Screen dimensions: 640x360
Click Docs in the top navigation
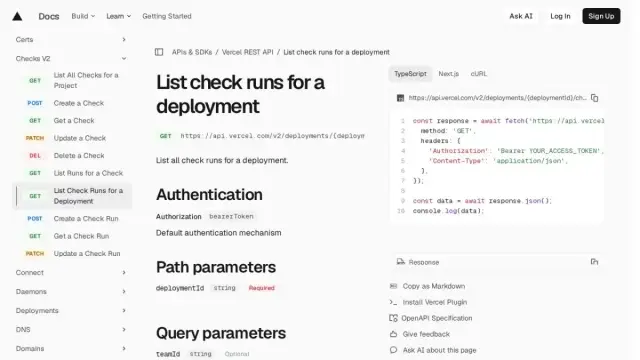[x=49, y=16]
